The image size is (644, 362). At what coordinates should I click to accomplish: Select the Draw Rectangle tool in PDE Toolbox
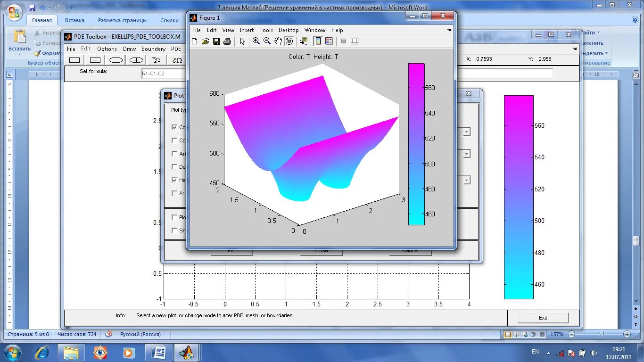[x=74, y=60]
